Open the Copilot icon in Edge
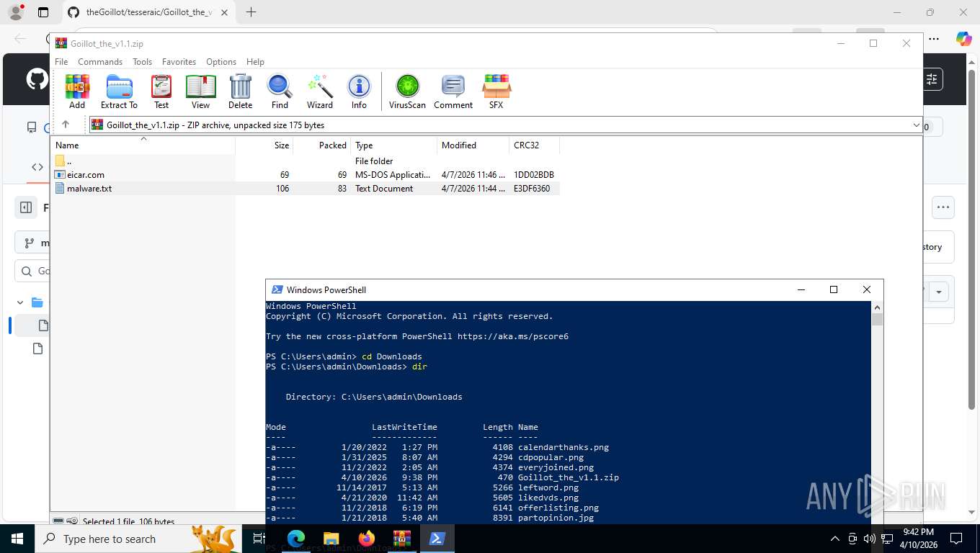Viewport: 980px width, 553px height. click(x=963, y=39)
